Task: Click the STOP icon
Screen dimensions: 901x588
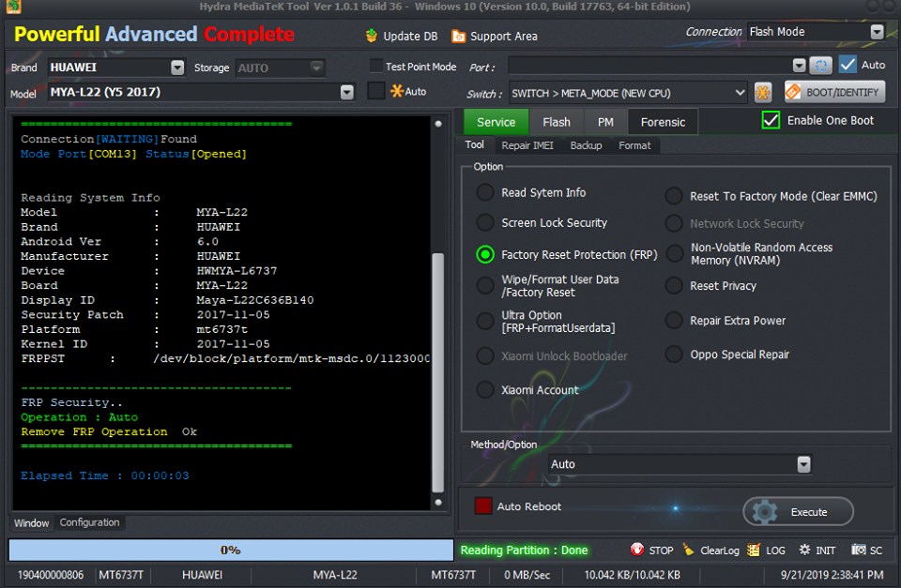Action: click(x=636, y=550)
